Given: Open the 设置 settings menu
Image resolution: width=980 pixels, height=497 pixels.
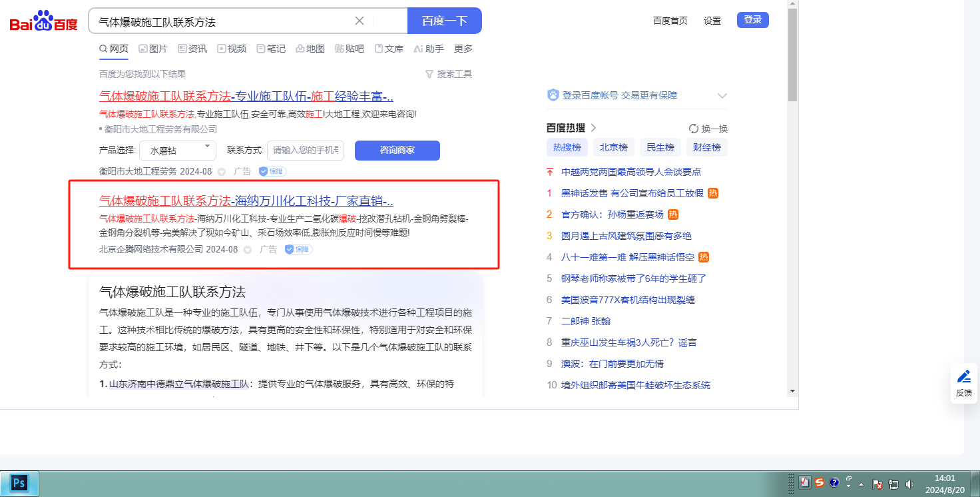Looking at the screenshot, I should (x=712, y=21).
